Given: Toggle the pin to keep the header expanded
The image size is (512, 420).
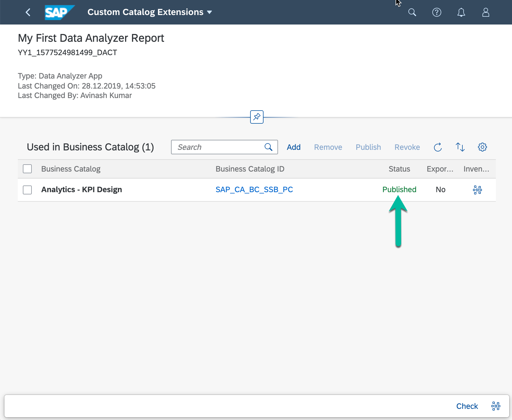Looking at the screenshot, I should 256,117.
